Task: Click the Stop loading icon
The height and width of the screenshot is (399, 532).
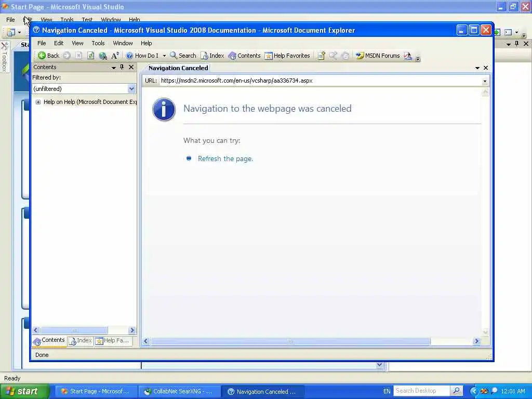Action: click(79, 56)
